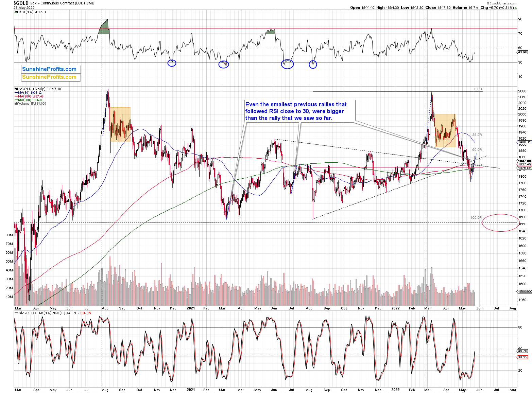Click the RSI(14) indicator legend marker
Viewport: 532px width, 393px height.
(x=16, y=12)
